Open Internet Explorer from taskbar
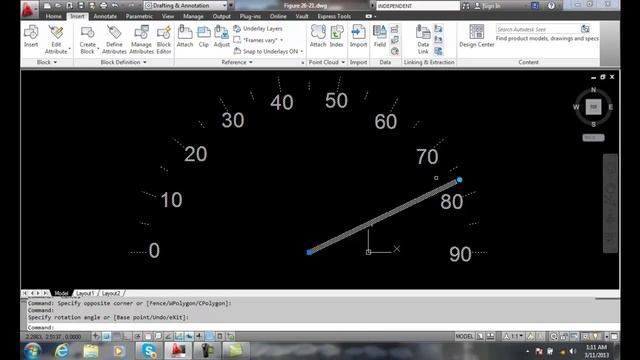The image size is (640, 360). click(62, 351)
